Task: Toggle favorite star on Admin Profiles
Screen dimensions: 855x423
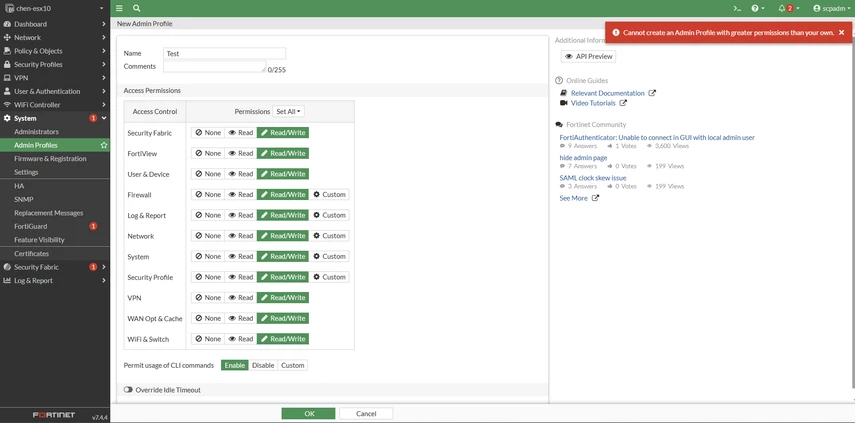Action: [x=104, y=146]
